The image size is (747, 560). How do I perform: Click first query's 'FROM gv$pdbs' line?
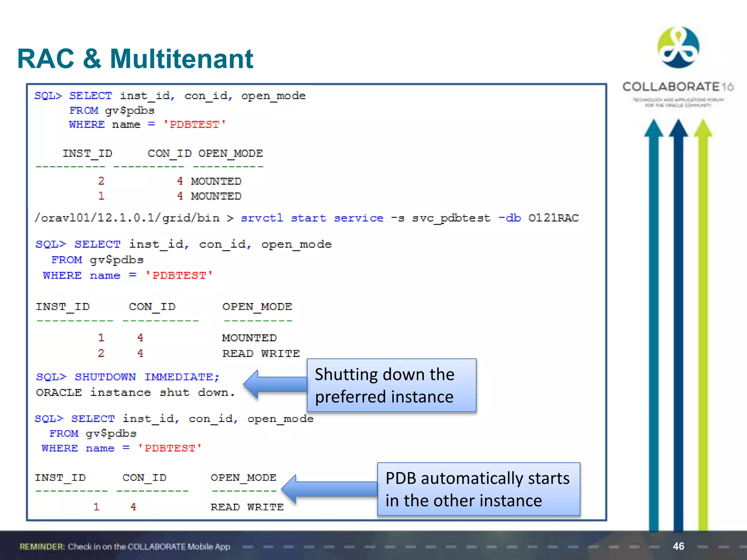click(112, 110)
